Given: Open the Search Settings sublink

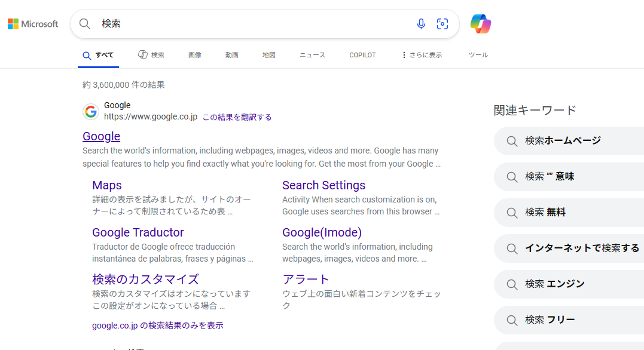Looking at the screenshot, I should click(x=323, y=185).
